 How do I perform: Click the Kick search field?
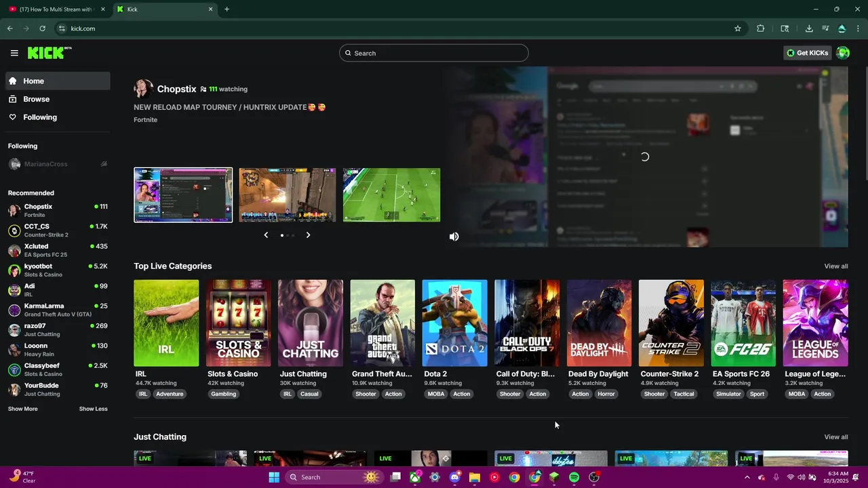pos(434,53)
